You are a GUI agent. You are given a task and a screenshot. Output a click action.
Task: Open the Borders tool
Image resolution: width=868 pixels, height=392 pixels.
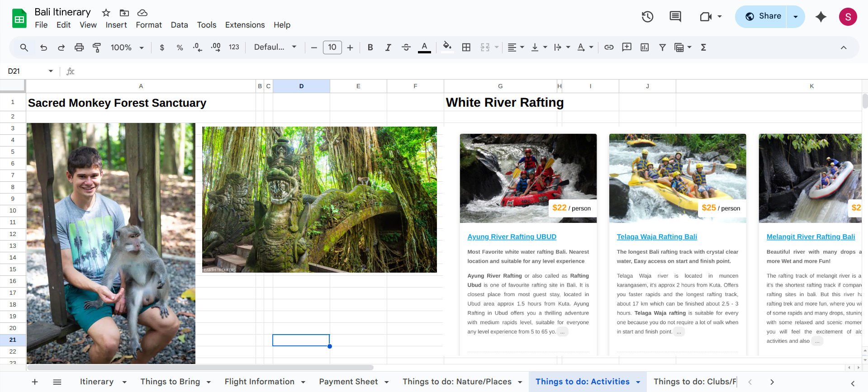point(466,47)
